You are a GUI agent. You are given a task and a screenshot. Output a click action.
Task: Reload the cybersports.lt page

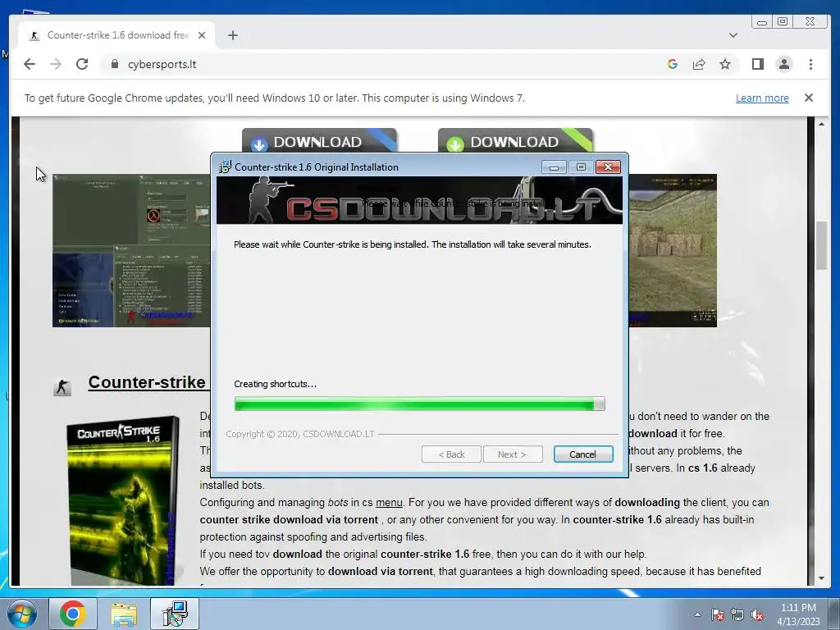(82, 64)
